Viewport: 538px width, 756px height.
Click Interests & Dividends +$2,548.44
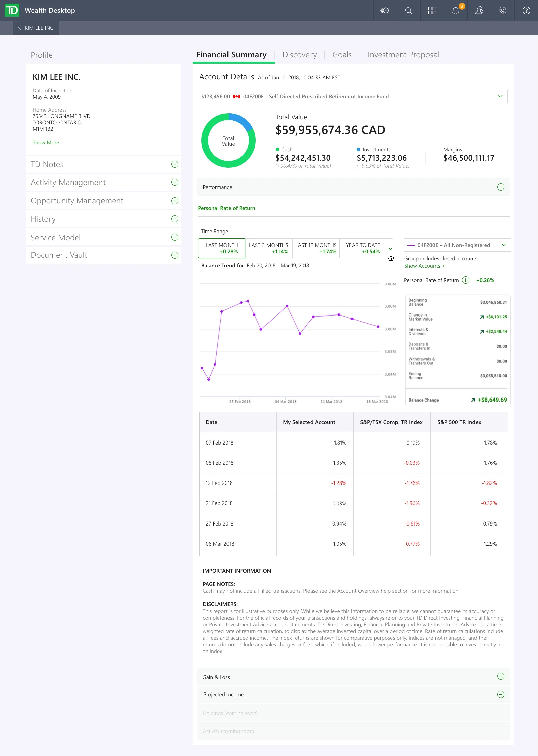pos(496,332)
